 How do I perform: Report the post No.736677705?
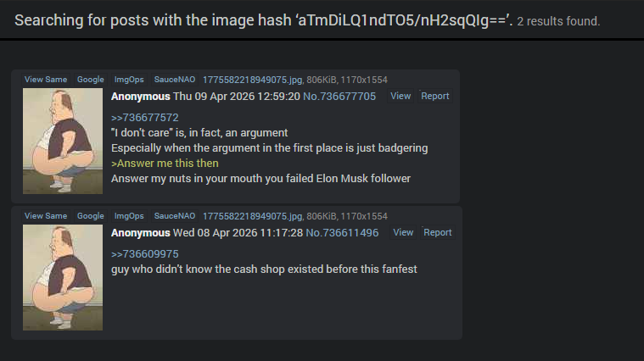(435, 96)
